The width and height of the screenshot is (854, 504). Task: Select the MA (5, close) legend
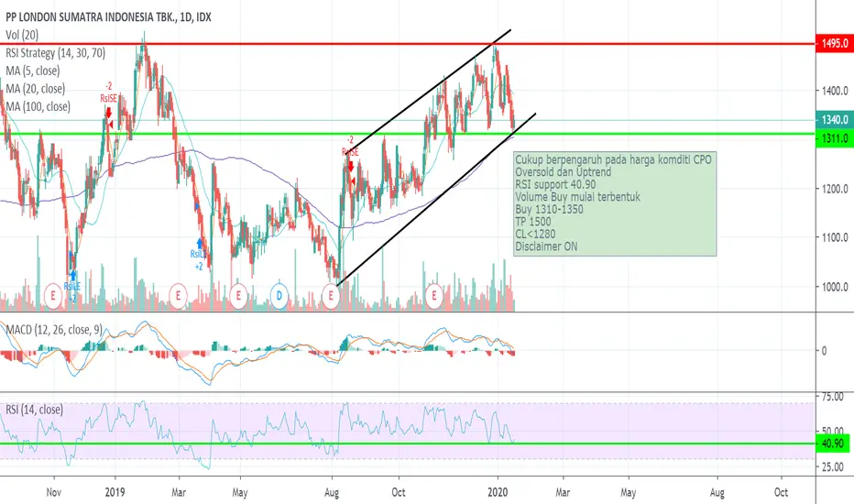coord(33,71)
